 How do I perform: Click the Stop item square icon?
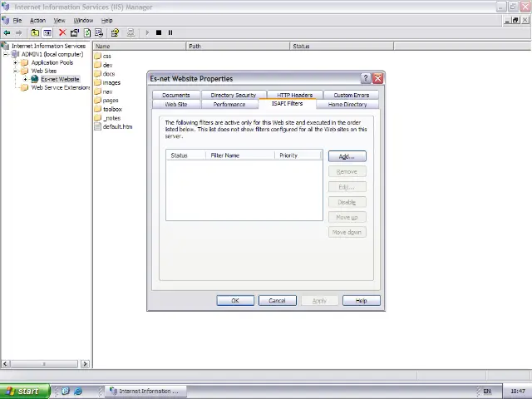point(159,32)
